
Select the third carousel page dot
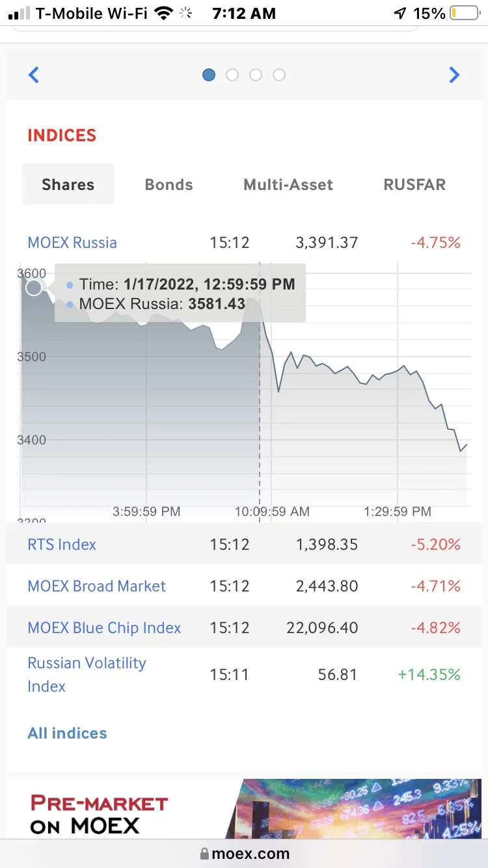[256, 75]
